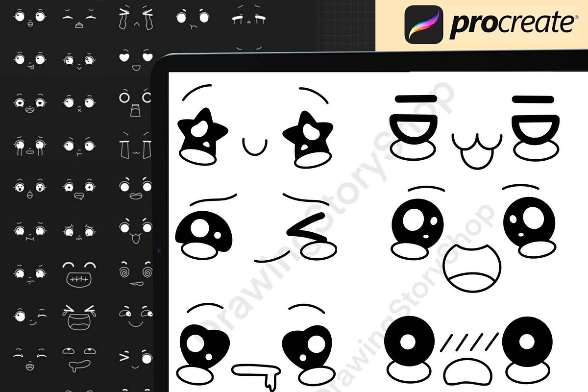Pick the round-eyed stamp with wavy cat mouth
The image size is (588, 392).
click(x=30, y=230)
